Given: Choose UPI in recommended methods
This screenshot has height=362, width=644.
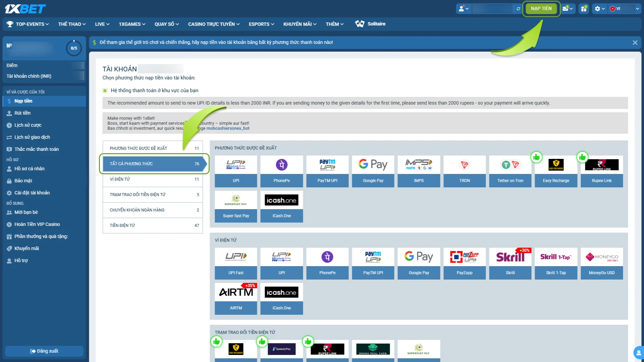Looking at the screenshot, I should [236, 171].
